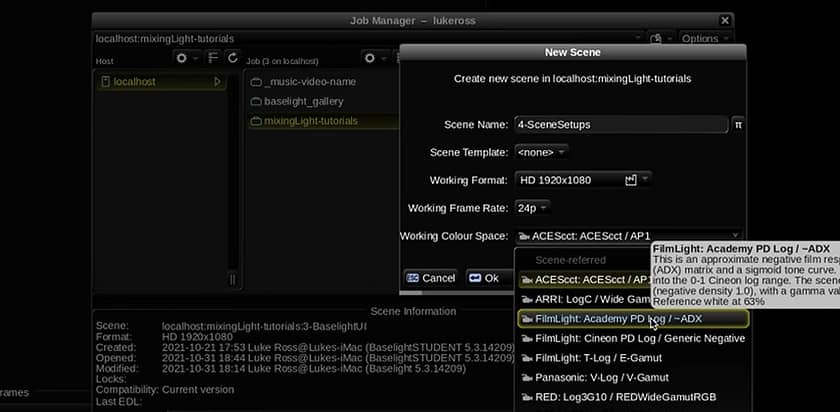Select localhost in the Host list

tap(161, 82)
